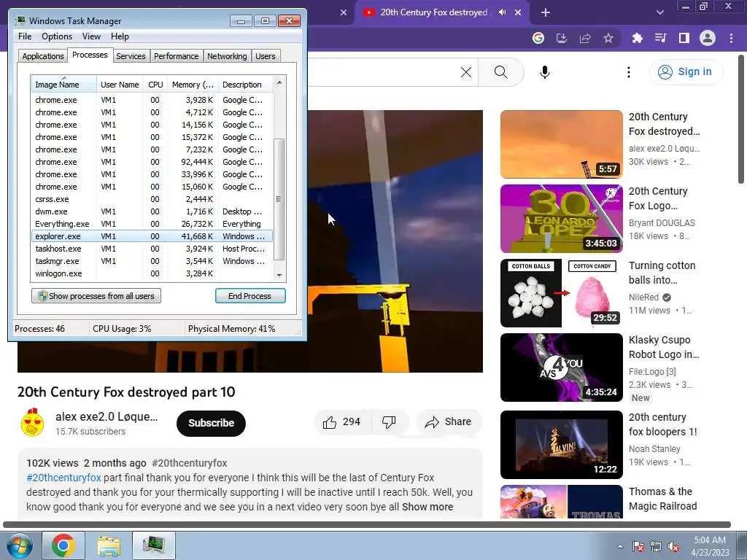Screen dimensions: 747x560
Task: Open the media controls icon in Chrome
Action: [660, 38]
